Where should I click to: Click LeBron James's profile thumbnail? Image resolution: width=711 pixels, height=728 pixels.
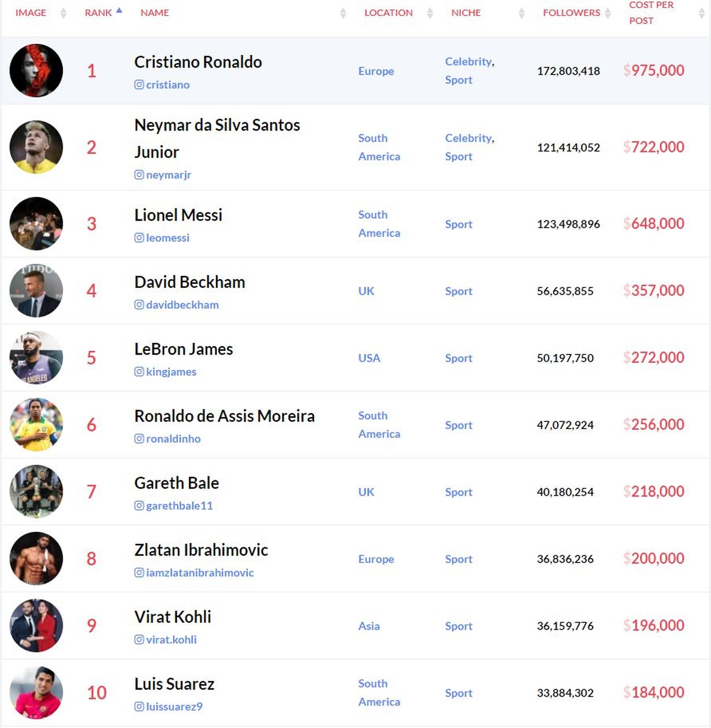36,358
